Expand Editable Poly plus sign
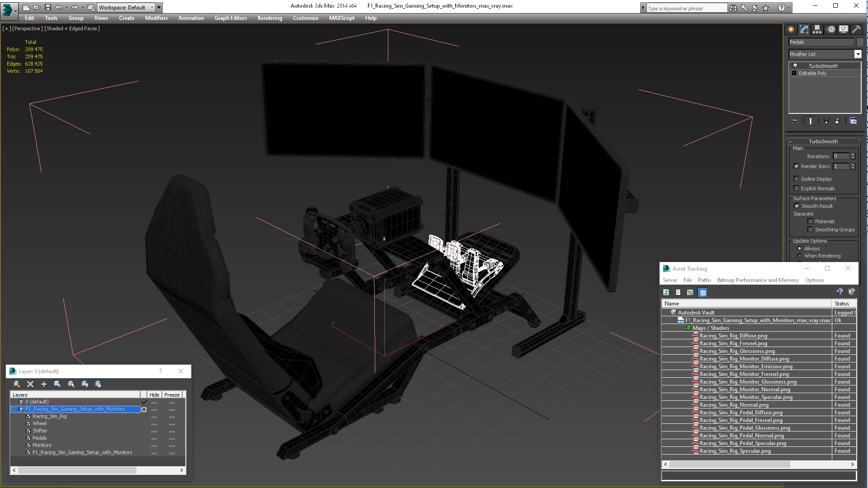Viewport: 868px width, 488px height. click(x=794, y=73)
